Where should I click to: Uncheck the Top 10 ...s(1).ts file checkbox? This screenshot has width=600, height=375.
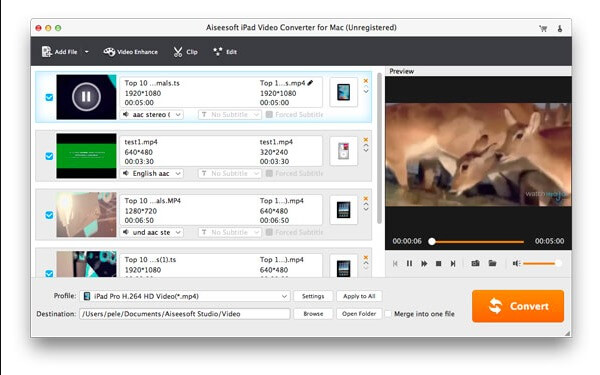(49, 273)
